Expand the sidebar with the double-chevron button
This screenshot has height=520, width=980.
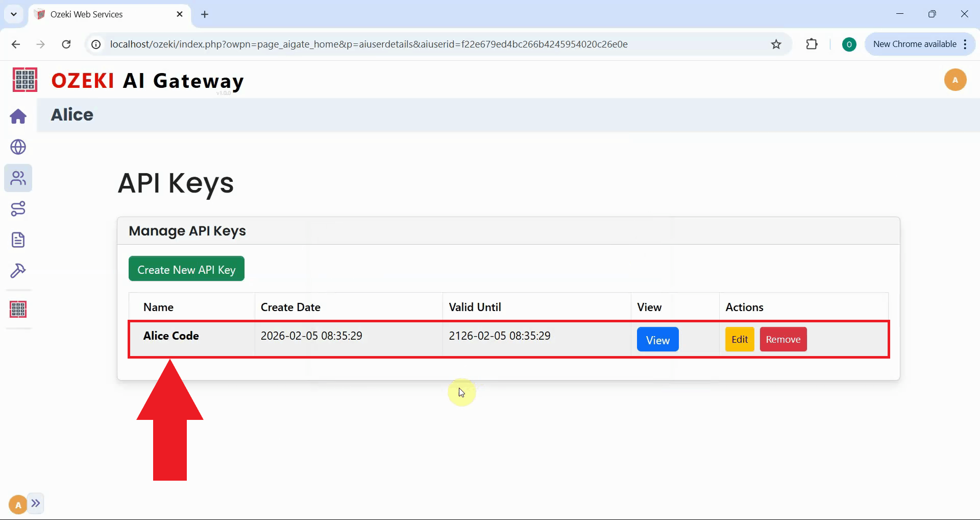(36, 503)
